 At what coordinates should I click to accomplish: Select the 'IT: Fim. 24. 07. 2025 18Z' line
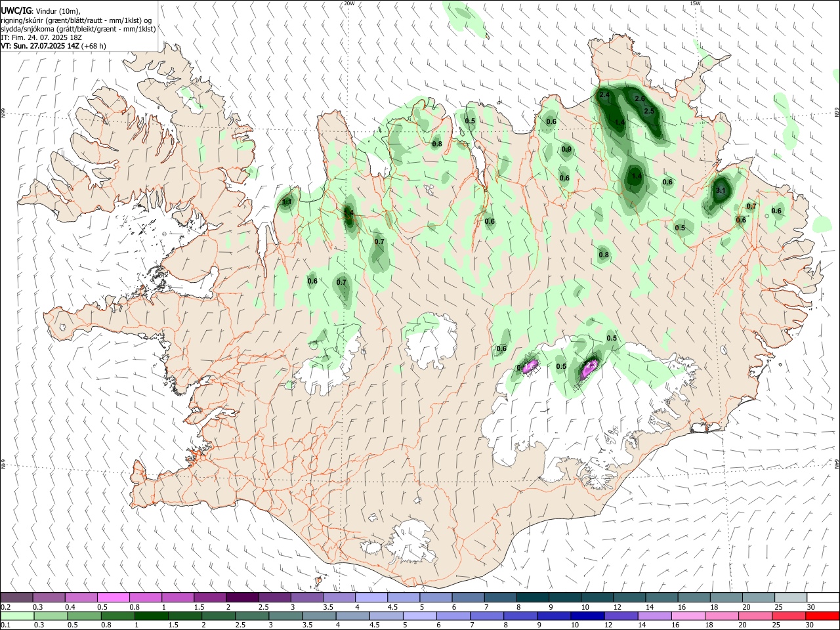click(x=41, y=37)
